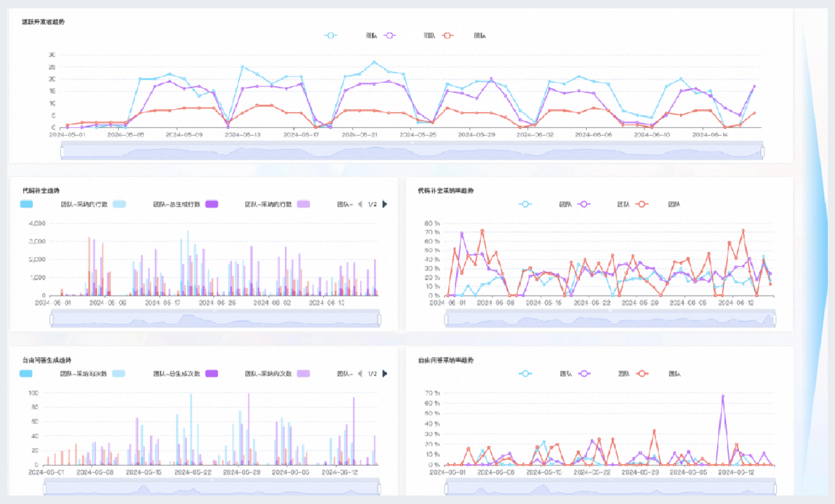The height and width of the screenshot is (504, 835).
Task: Click 2024-06-10 axis label in 活跃开发者趋势
Action: (652, 135)
